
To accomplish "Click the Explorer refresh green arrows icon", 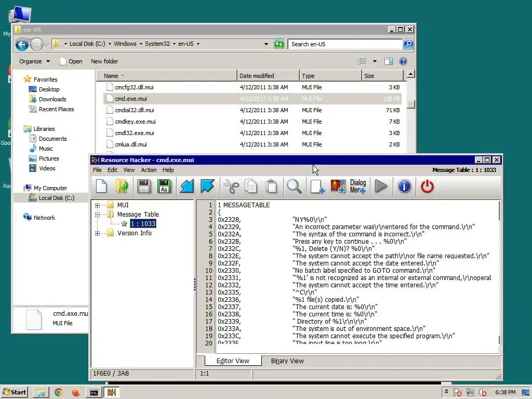I will 279,44.
